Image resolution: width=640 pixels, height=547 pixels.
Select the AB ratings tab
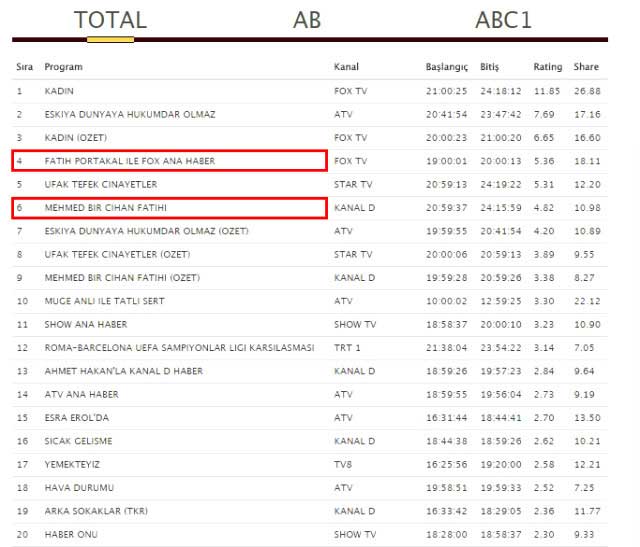(307, 20)
